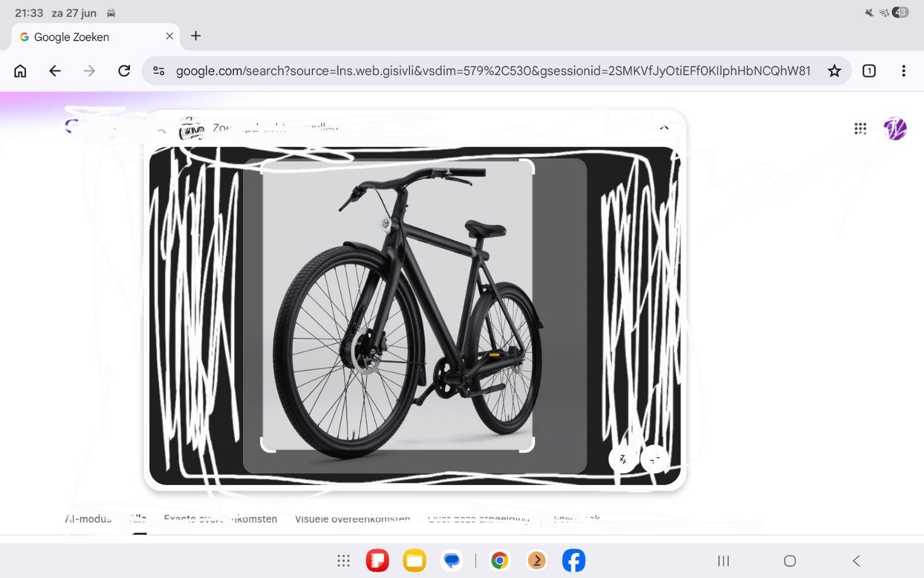Collapse the Lens image panel chevron

(x=664, y=127)
